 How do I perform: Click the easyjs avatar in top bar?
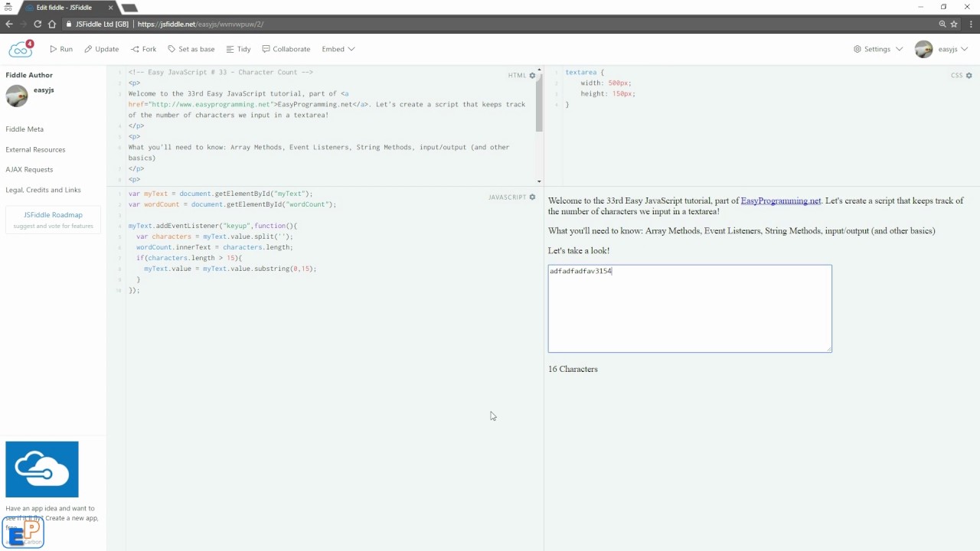pyautogui.click(x=924, y=49)
